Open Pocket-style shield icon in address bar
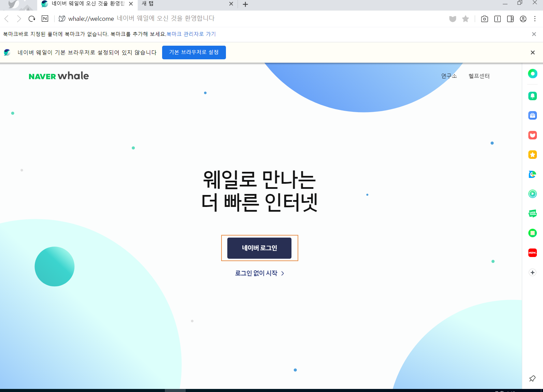 (453, 19)
